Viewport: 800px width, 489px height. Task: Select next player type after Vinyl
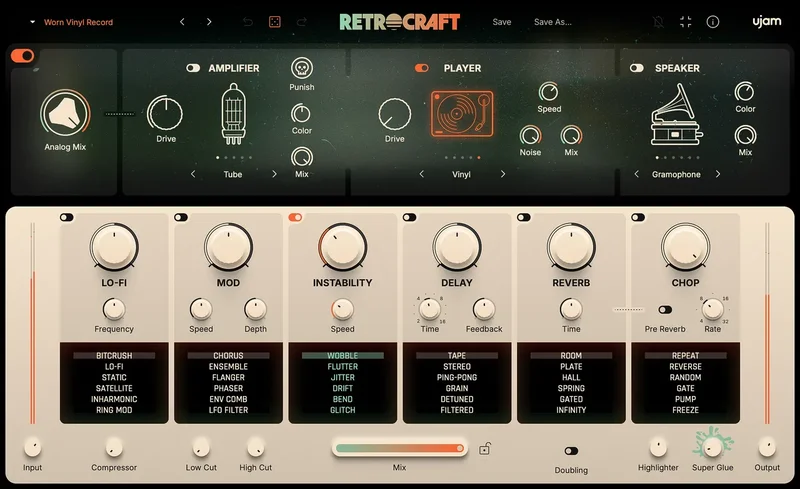(x=503, y=174)
